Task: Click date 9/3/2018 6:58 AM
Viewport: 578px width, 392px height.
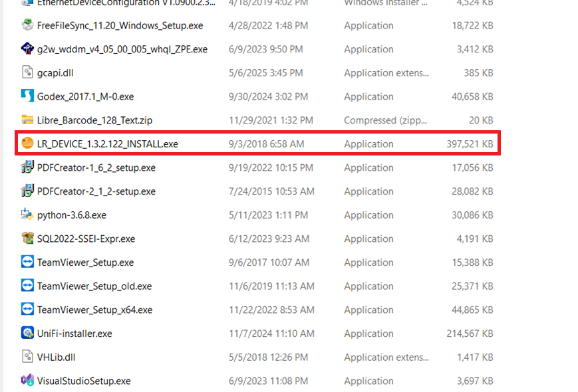Action: point(266,144)
